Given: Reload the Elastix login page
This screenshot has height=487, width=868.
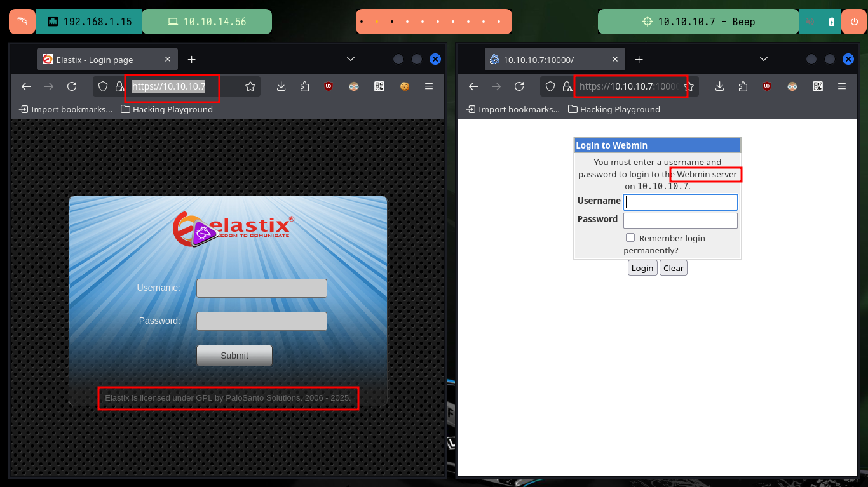Looking at the screenshot, I should (72, 86).
